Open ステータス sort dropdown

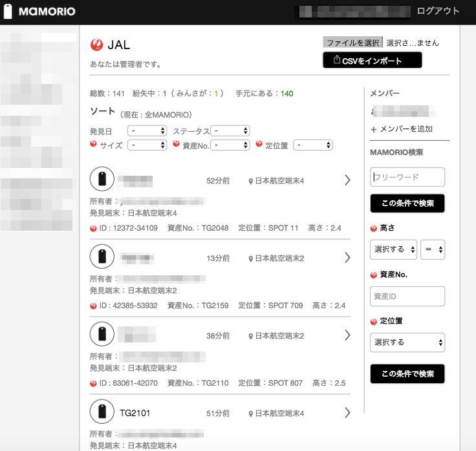click(x=230, y=131)
